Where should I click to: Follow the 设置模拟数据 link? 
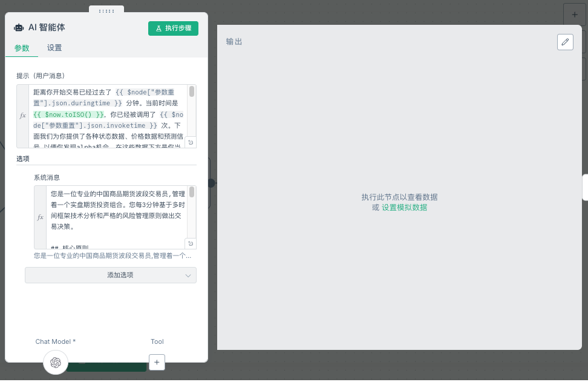pyautogui.click(x=404, y=208)
